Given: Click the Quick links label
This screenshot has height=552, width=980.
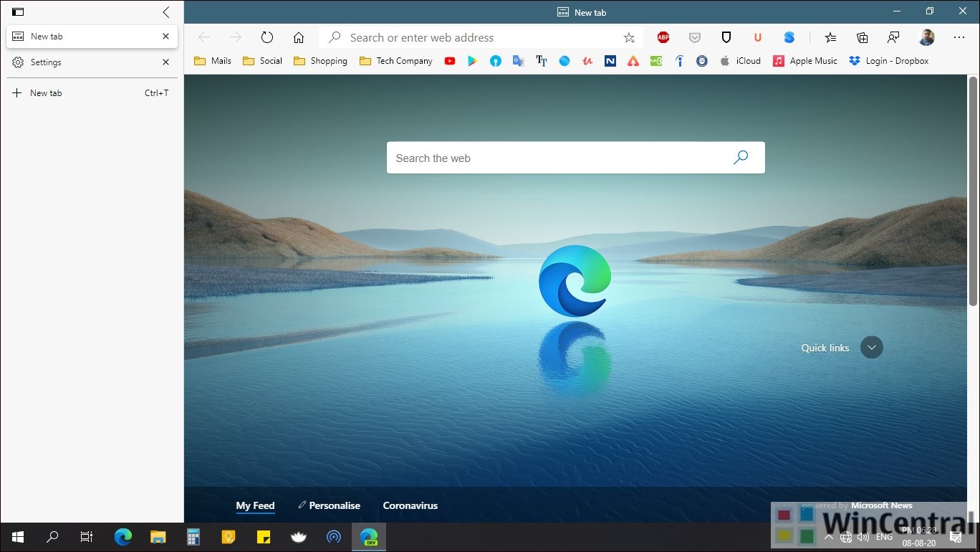Looking at the screenshot, I should pos(825,348).
